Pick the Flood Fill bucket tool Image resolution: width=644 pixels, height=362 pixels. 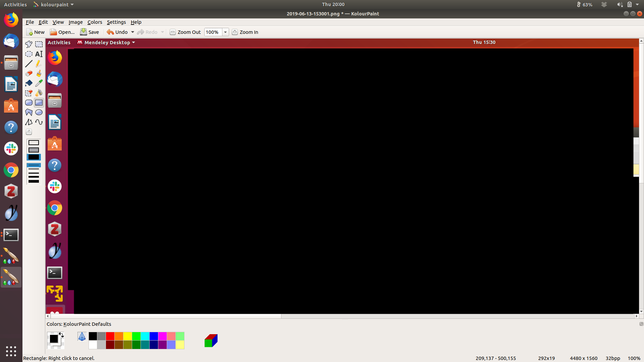point(29,83)
